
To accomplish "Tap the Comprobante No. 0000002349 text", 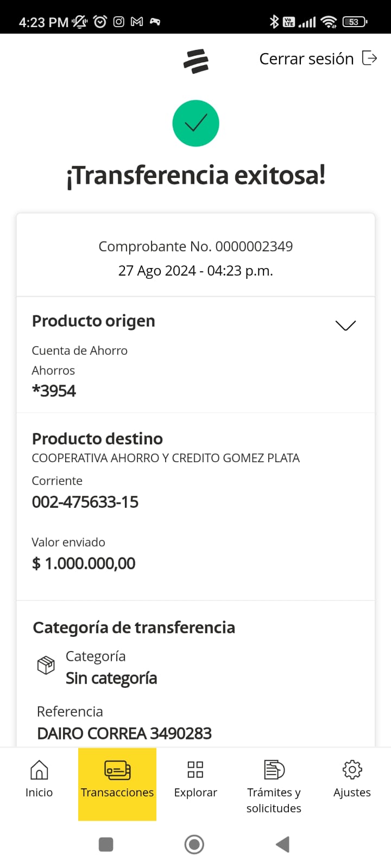I will [x=195, y=246].
